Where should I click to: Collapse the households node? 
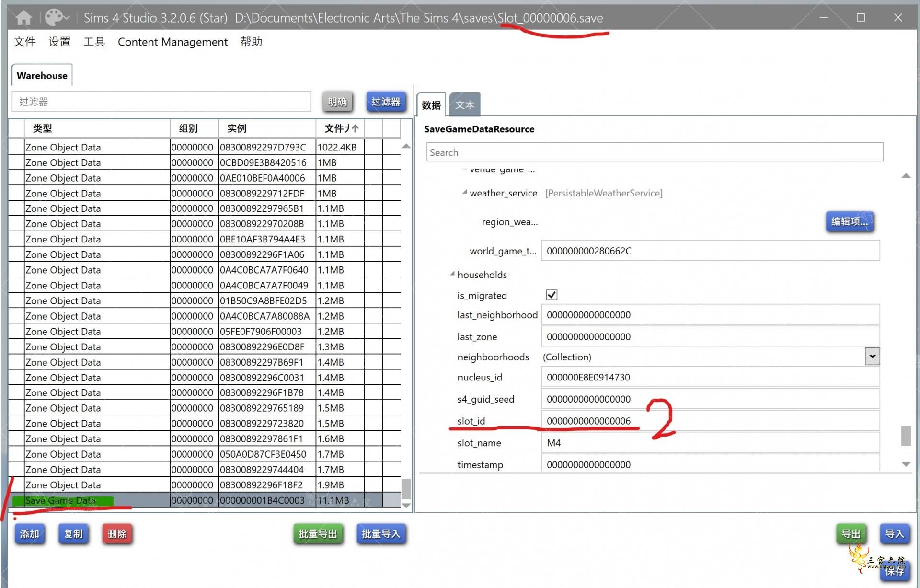[x=452, y=274]
